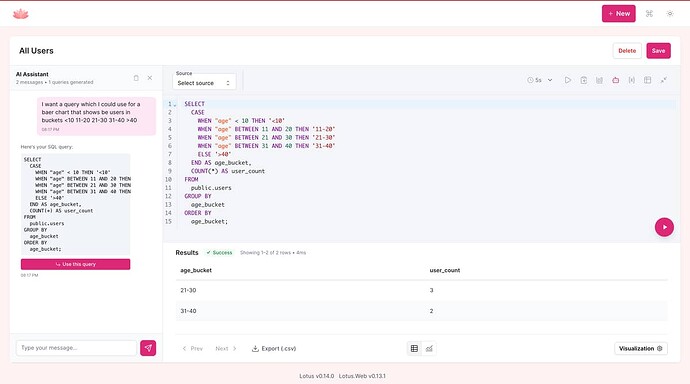Open the Select source dropdown

pyautogui.click(x=204, y=83)
